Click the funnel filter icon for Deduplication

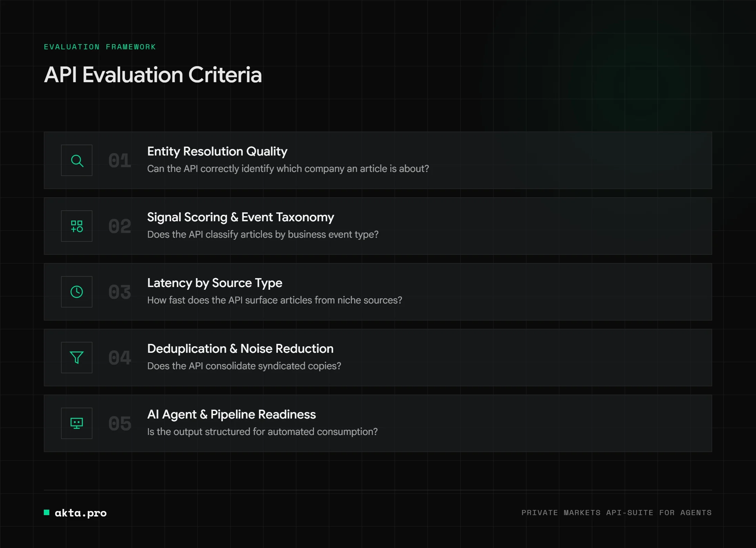tap(77, 358)
